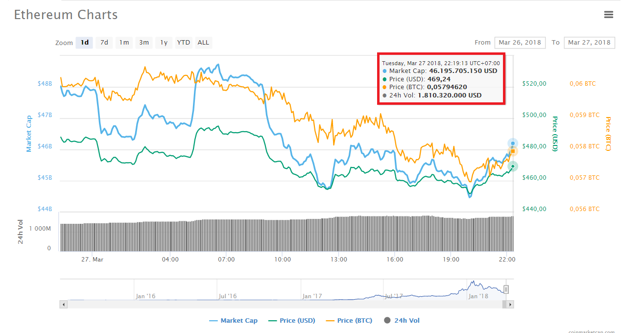Select the 1d zoom range
Image resolution: width=644 pixels, height=333 pixels.
pyautogui.click(x=84, y=43)
